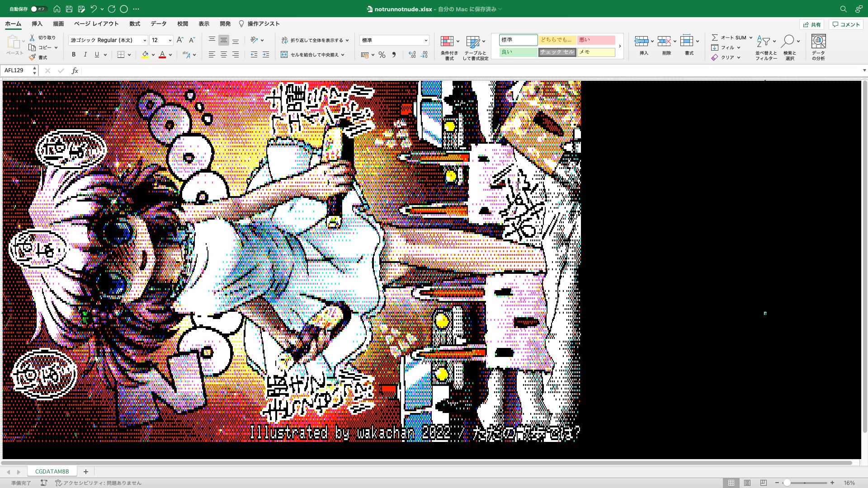The height and width of the screenshot is (488, 868).
Task: Click the percent style icon
Action: click(x=382, y=55)
